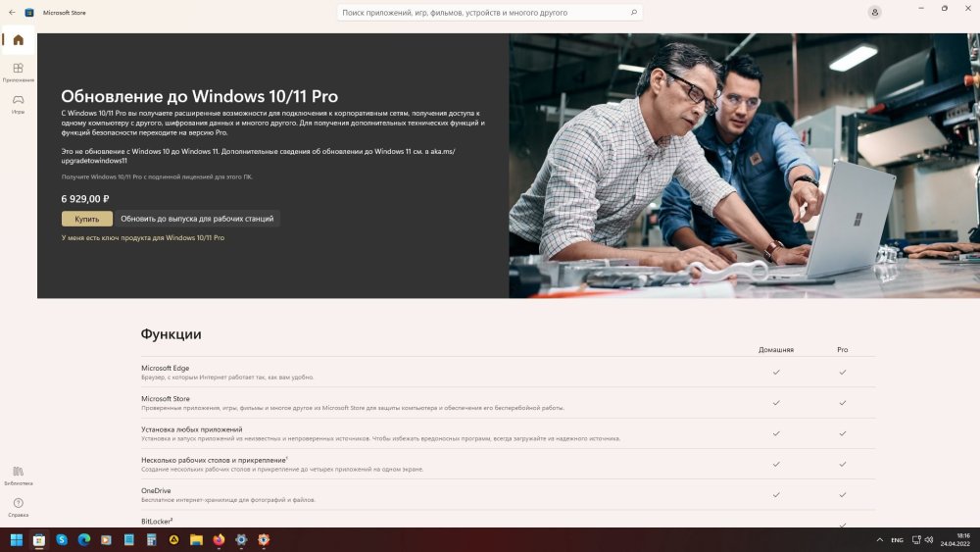Open the ENG language switcher

[x=897, y=540]
